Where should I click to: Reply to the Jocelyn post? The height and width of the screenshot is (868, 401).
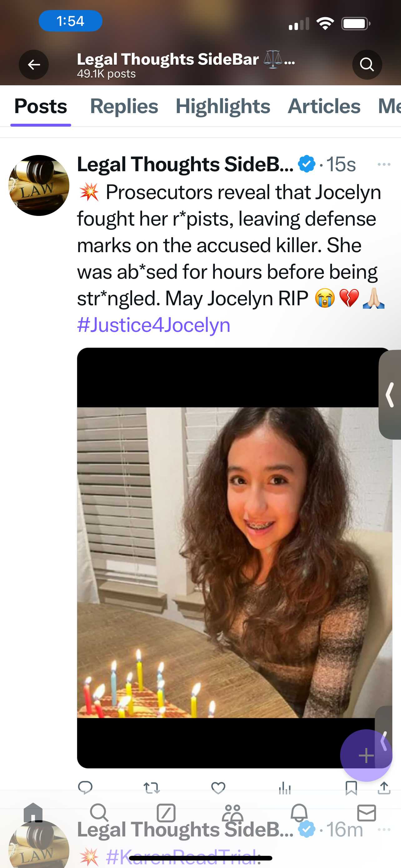tap(85, 787)
